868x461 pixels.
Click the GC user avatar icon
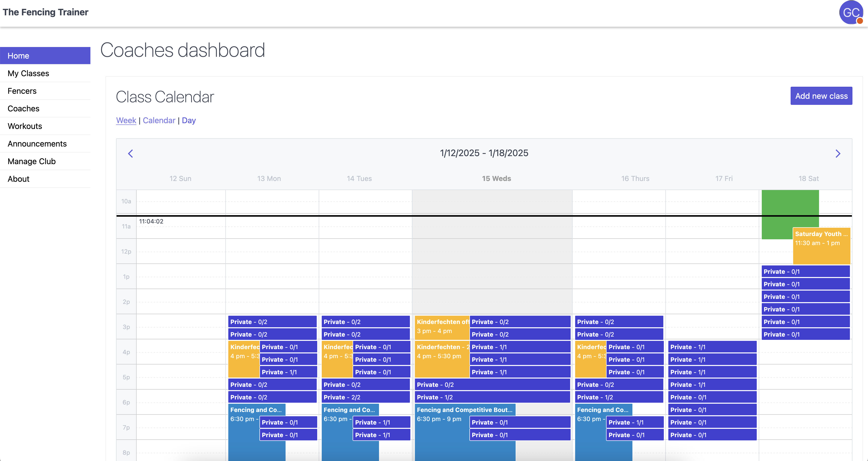850,13
